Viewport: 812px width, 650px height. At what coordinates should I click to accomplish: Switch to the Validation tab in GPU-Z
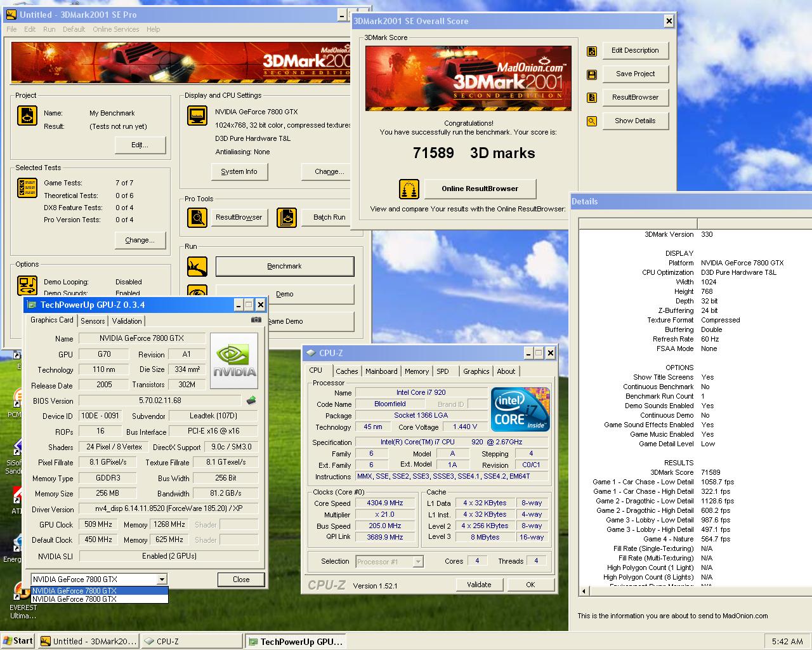(x=127, y=321)
